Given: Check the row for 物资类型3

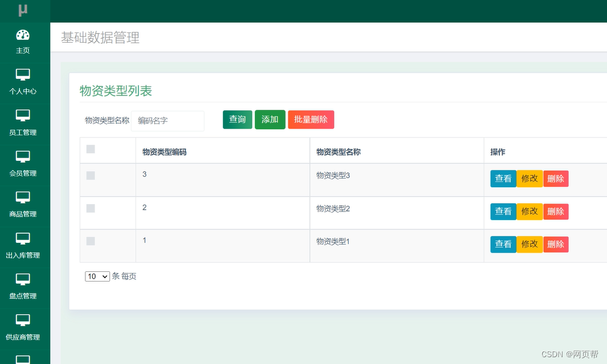Looking at the screenshot, I should tap(91, 176).
